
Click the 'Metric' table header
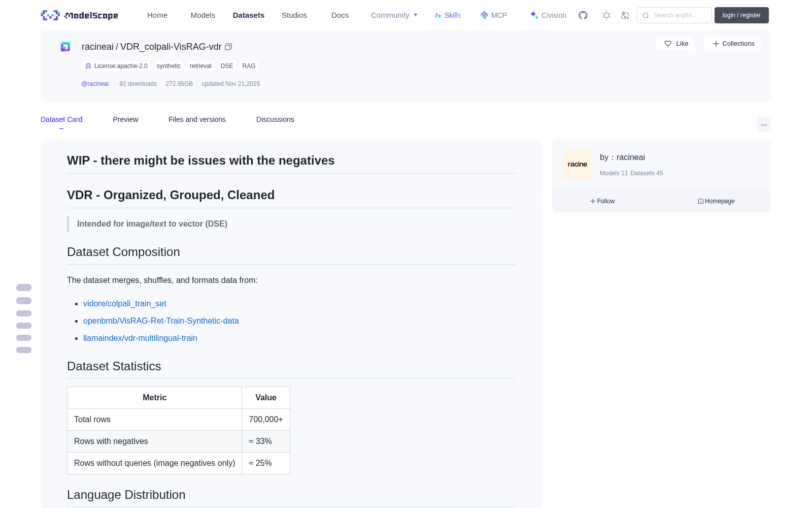coord(155,398)
